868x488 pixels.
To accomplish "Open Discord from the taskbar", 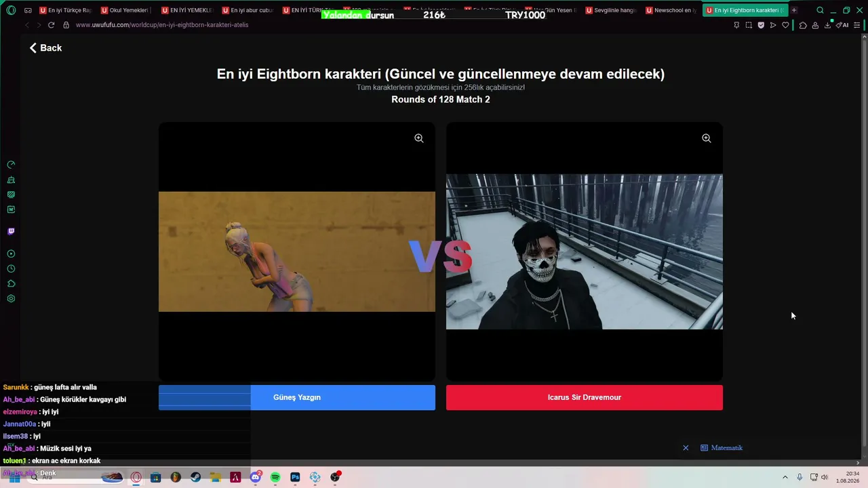I will click(256, 477).
